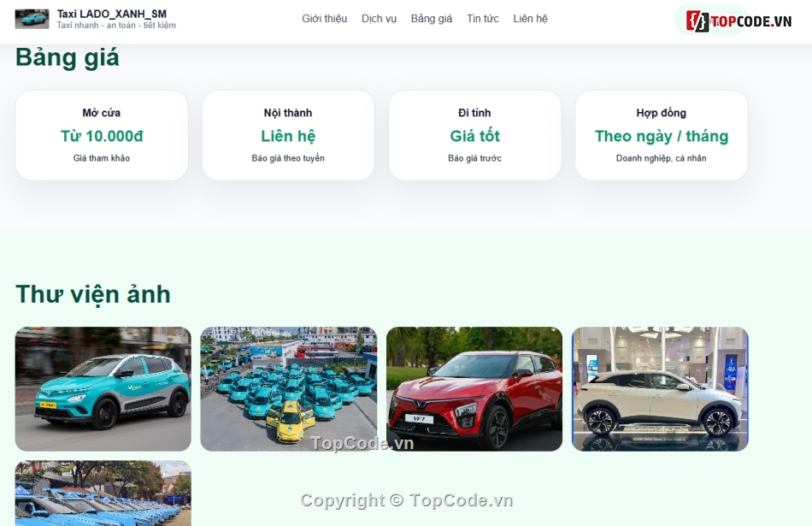Click the 'Bảng giá' section heading
This screenshot has height=526, width=812.
pyautogui.click(x=68, y=57)
